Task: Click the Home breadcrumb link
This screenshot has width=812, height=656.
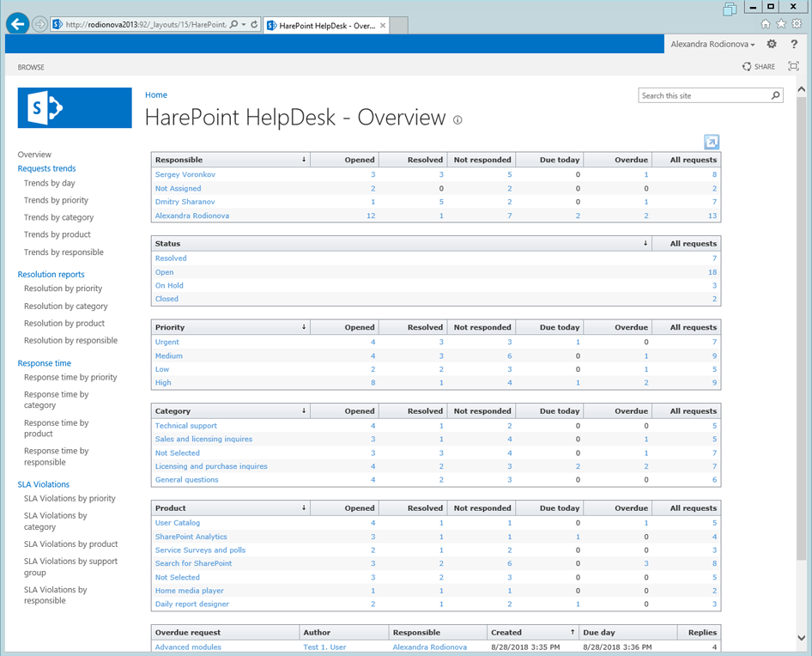Action: (x=156, y=94)
